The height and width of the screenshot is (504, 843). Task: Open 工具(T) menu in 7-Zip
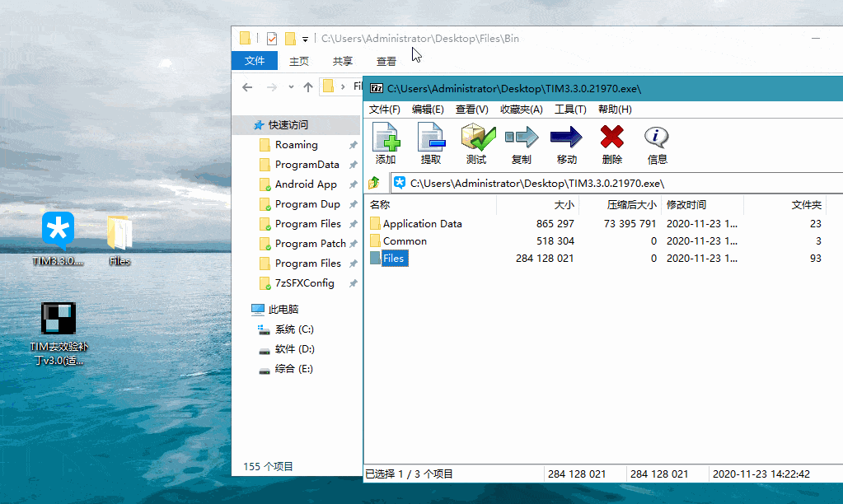[x=570, y=110]
